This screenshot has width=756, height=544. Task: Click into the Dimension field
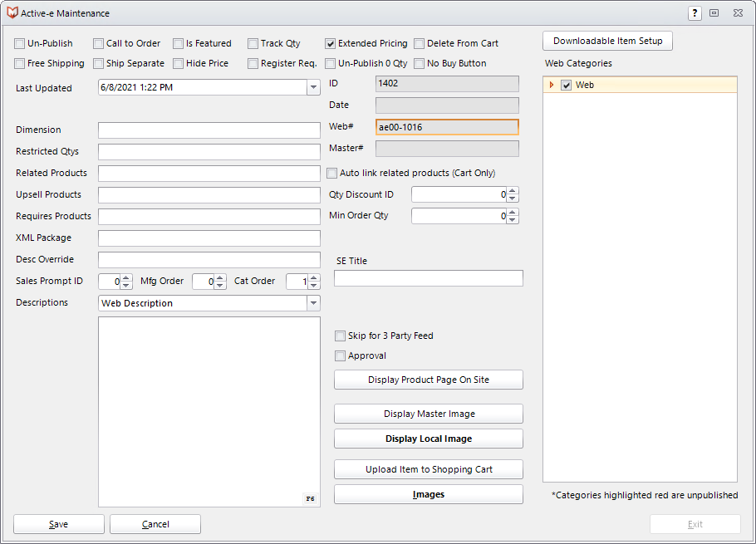tap(209, 130)
